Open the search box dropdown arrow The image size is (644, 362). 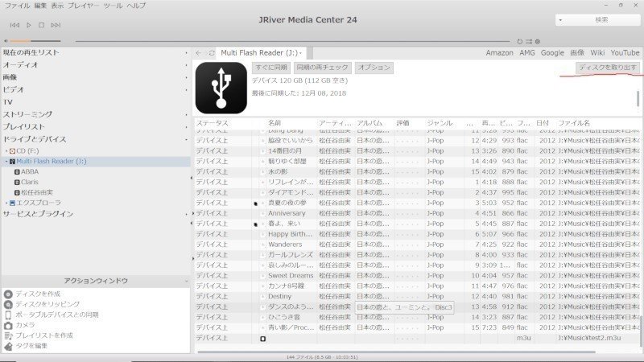point(560,19)
